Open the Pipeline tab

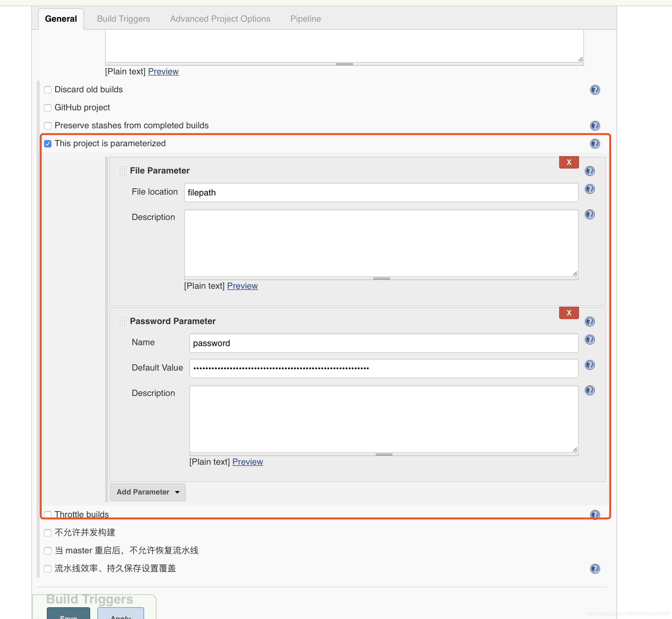[305, 19]
